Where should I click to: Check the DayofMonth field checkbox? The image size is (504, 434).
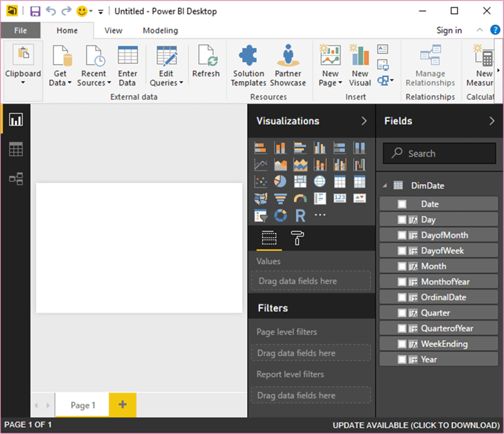(402, 235)
